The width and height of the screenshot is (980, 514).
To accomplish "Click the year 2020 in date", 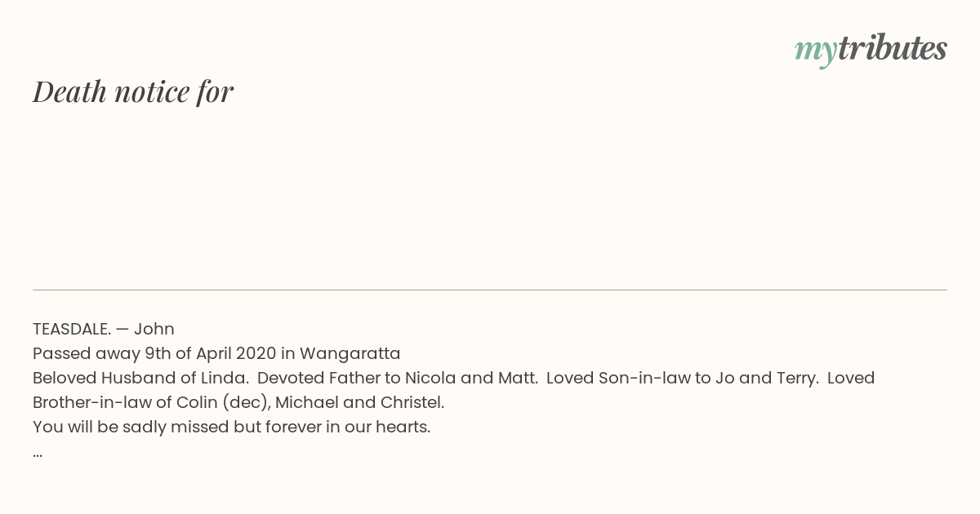I will pyautogui.click(x=256, y=354).
